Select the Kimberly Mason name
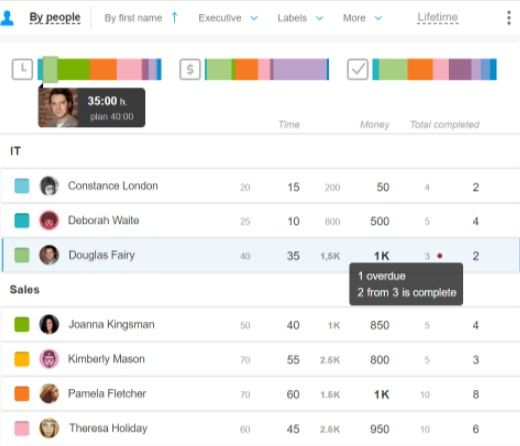This screenshot has height=446, width=520. click(106, 359)
